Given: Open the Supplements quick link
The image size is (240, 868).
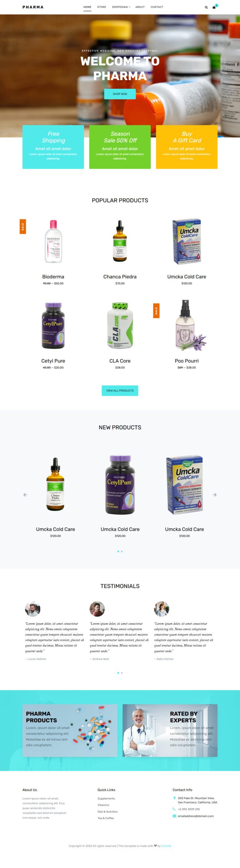Looking at the screenshot, I should coord(106,798).
